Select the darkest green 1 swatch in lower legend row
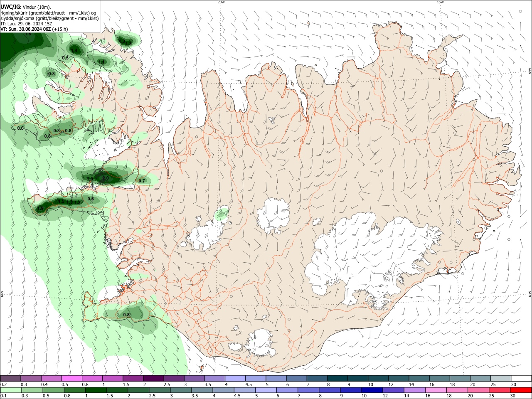 tap(96, 390)
